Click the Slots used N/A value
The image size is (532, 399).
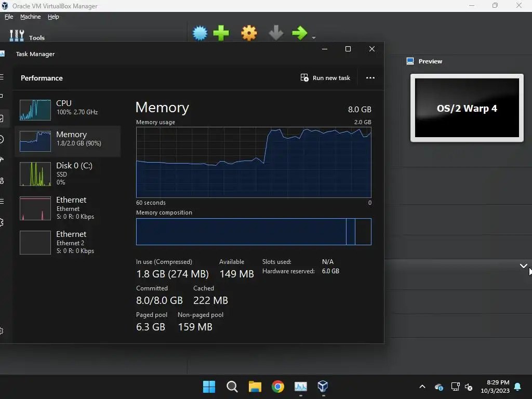pos(328,262)
